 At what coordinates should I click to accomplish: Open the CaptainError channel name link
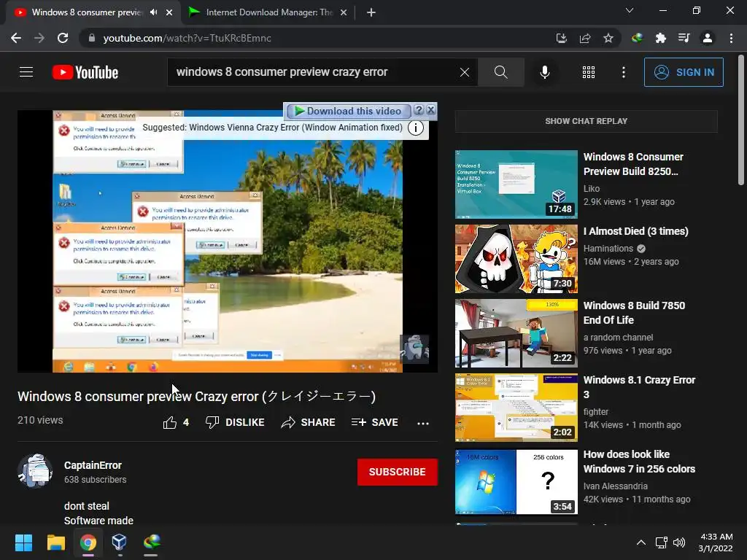[93, 465]
